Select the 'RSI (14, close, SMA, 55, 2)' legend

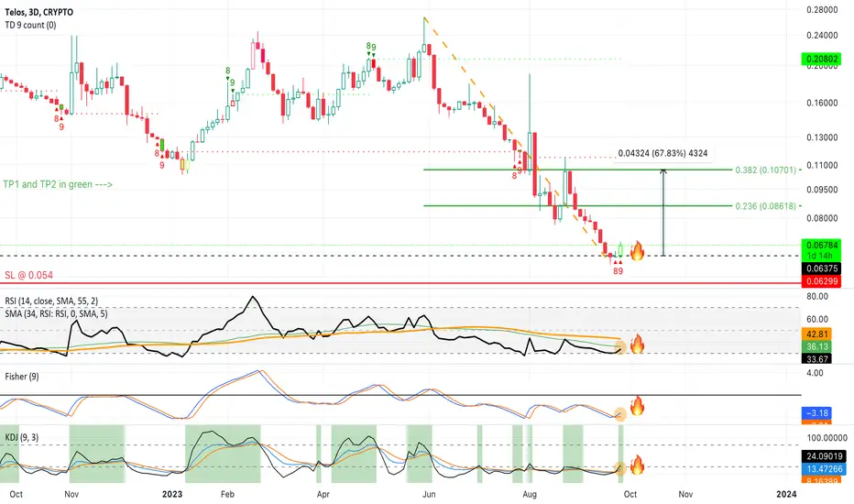click(51, 301)
